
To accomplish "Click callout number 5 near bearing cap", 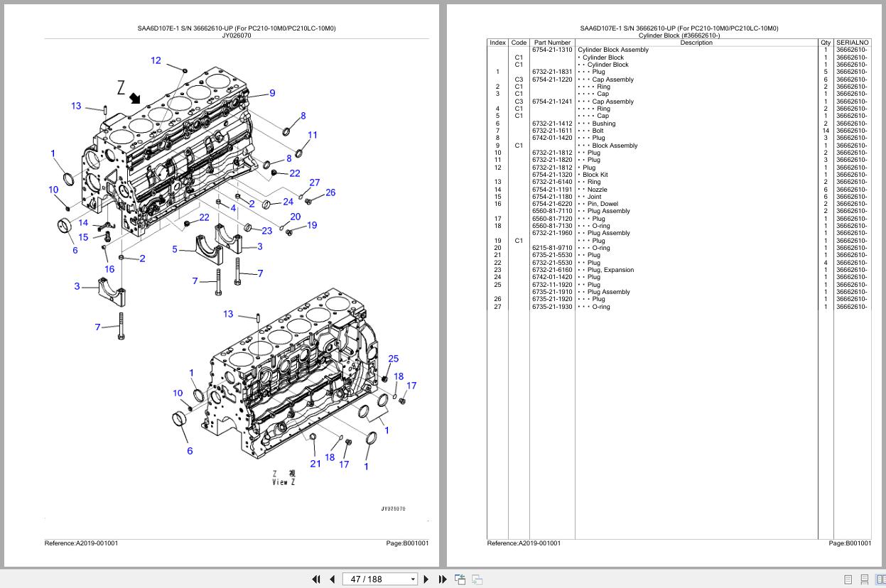I will [x=175, y=249].
